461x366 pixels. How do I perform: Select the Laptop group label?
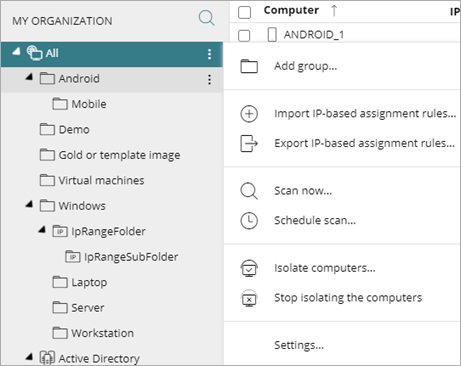click(89, 283)
